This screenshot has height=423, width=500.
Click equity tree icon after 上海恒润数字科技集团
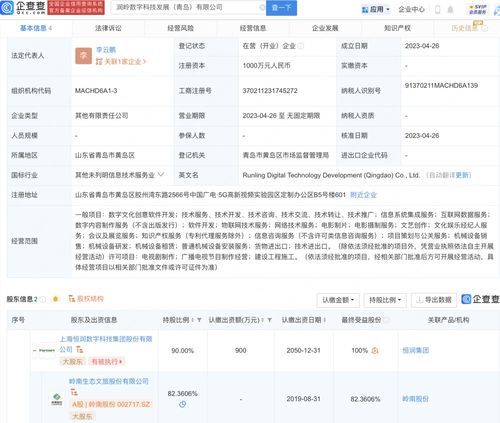(x=79, y=350)
